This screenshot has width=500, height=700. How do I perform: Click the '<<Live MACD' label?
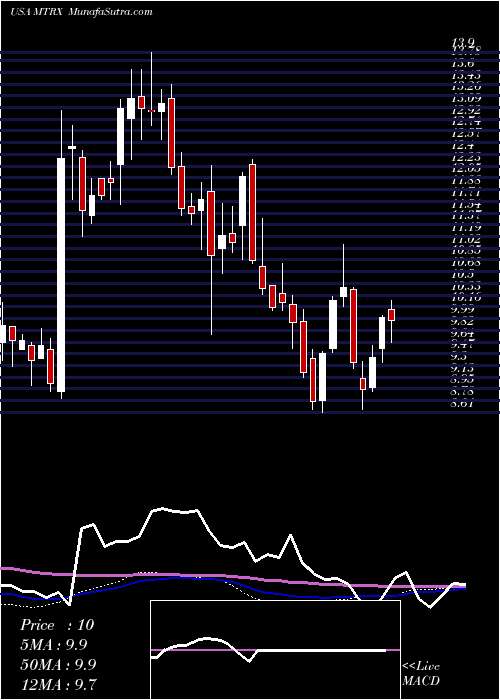(421, 674)
